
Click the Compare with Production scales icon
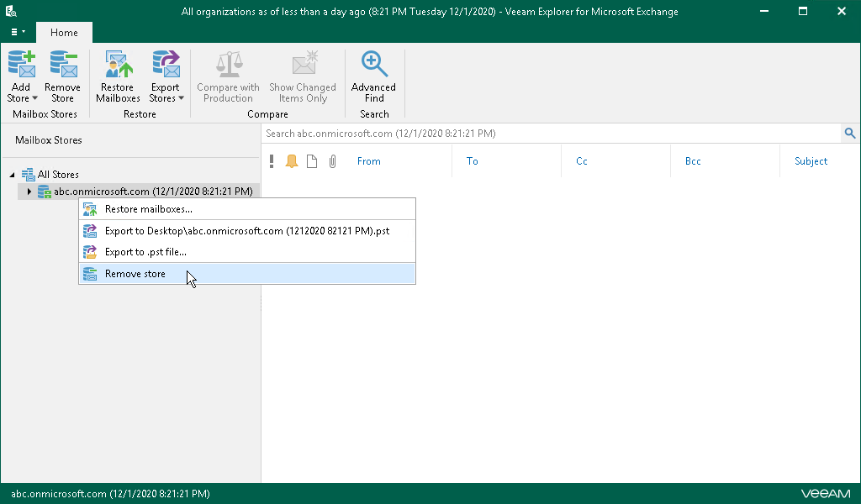click(229, 64)
